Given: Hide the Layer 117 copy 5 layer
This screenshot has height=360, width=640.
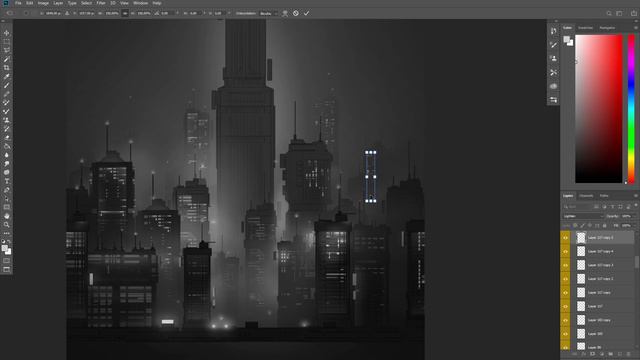Looking at the screenshot, I should pos(565,238).
